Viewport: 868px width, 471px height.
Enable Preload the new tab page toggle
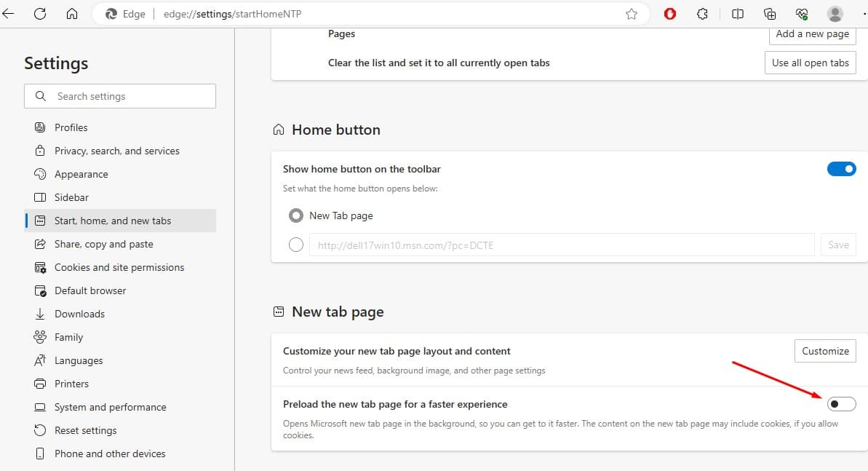tap(841, 404)
